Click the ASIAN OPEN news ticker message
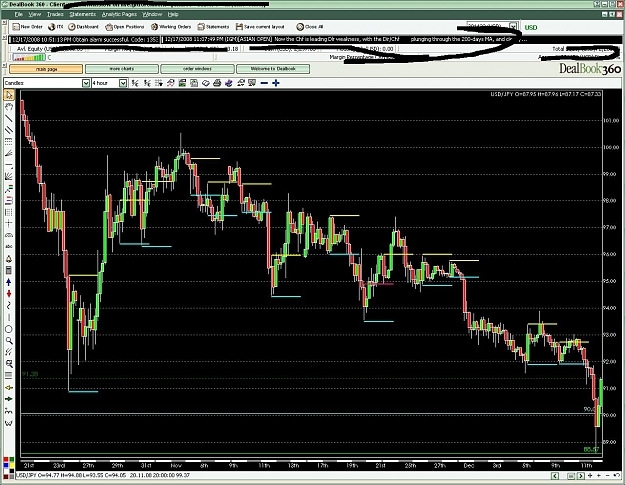This screenshot has width=625, height=485. 346,39
